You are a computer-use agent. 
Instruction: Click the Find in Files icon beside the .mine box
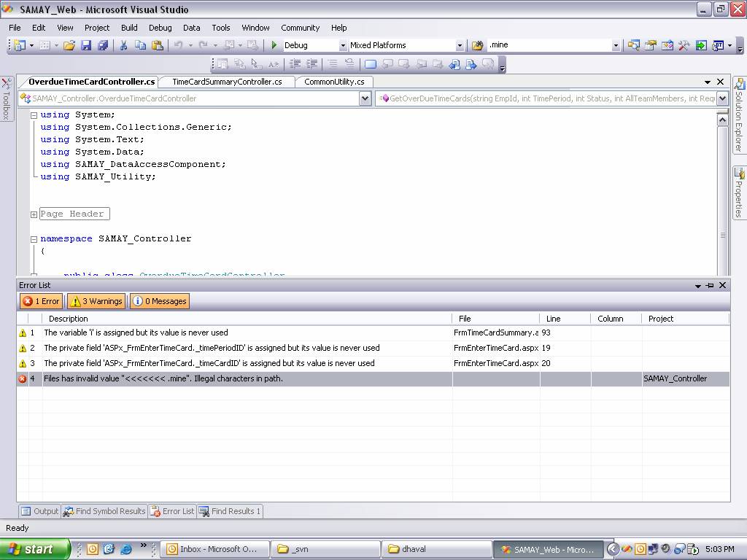pyautogui.click(x=477, y=45)
